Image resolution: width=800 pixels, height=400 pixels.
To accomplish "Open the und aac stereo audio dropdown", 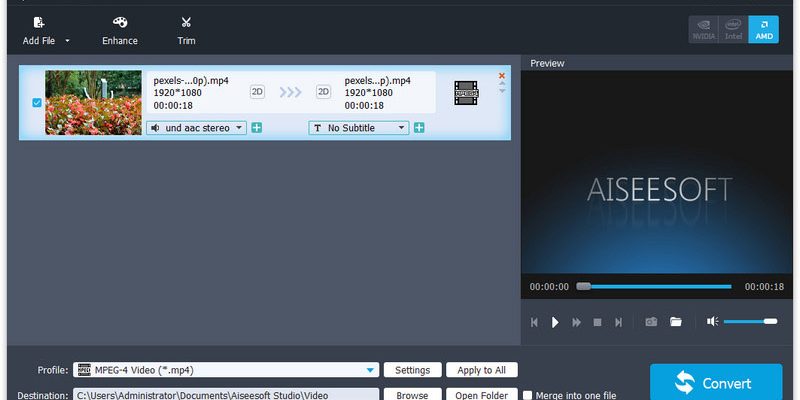I will [196, 128].
